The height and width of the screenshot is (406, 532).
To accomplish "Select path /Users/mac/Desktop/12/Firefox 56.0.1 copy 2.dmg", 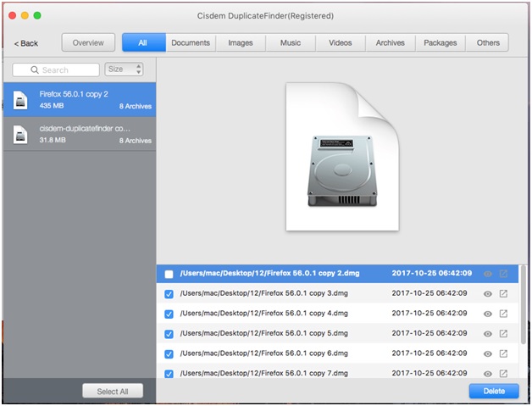I will [x=269, y=273].
